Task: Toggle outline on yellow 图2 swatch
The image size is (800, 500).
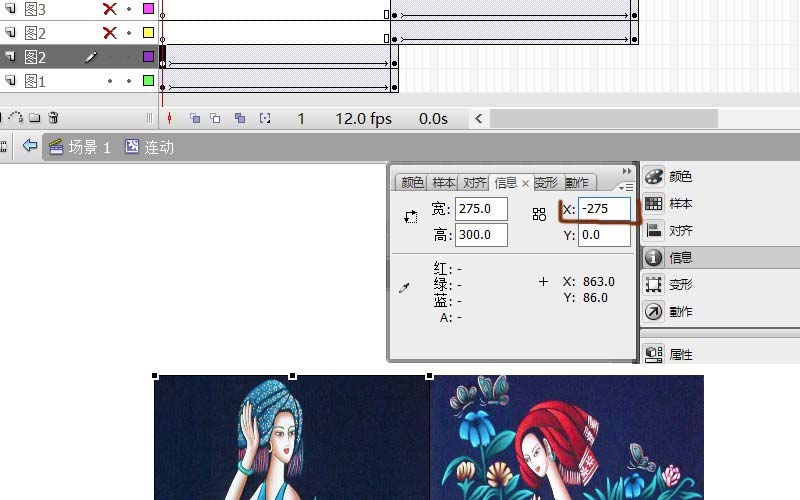Action: (148, 33)
